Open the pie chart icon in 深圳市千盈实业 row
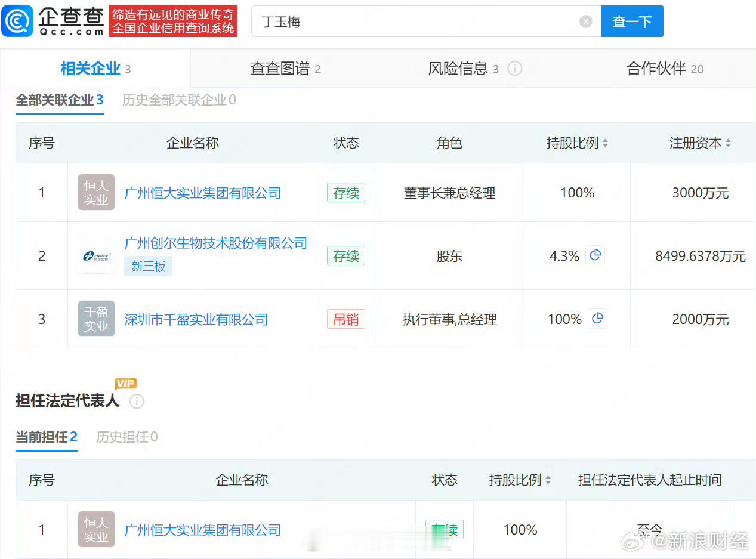Image resolution: width=756 pixels, height=559 pixels. 597,319
